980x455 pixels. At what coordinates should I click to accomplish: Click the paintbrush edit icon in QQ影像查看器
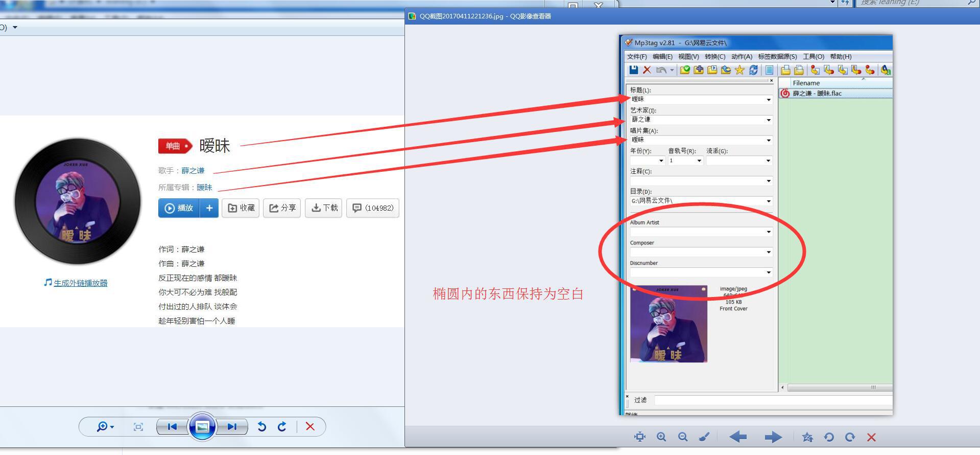(704, 437)
